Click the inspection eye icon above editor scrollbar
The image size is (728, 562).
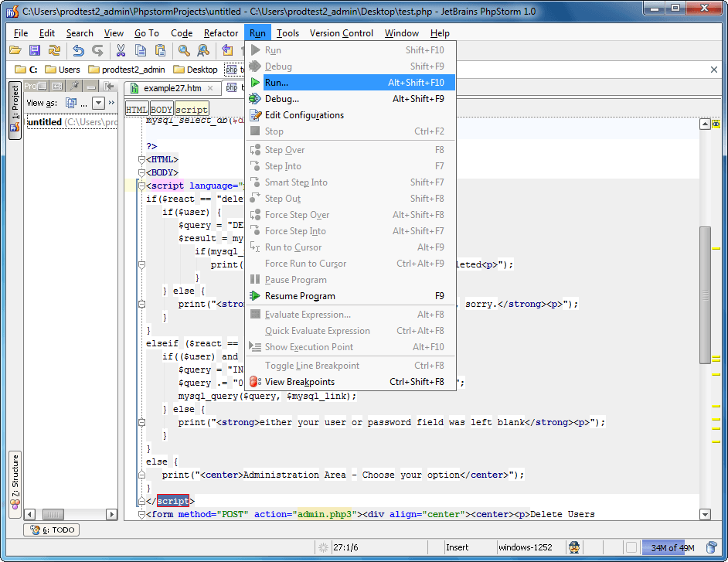click(x=716, y=124)
